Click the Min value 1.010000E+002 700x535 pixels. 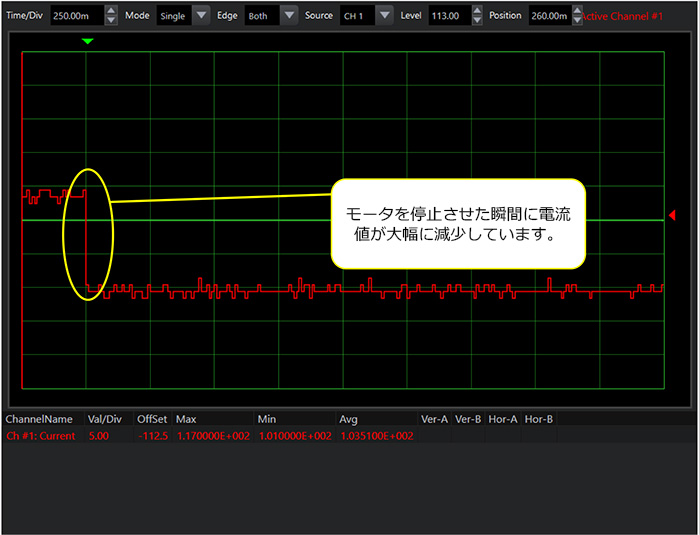295,436
